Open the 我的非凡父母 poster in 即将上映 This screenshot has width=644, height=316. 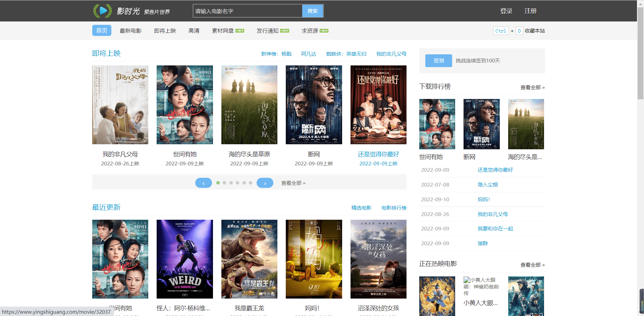pos(120,105)
